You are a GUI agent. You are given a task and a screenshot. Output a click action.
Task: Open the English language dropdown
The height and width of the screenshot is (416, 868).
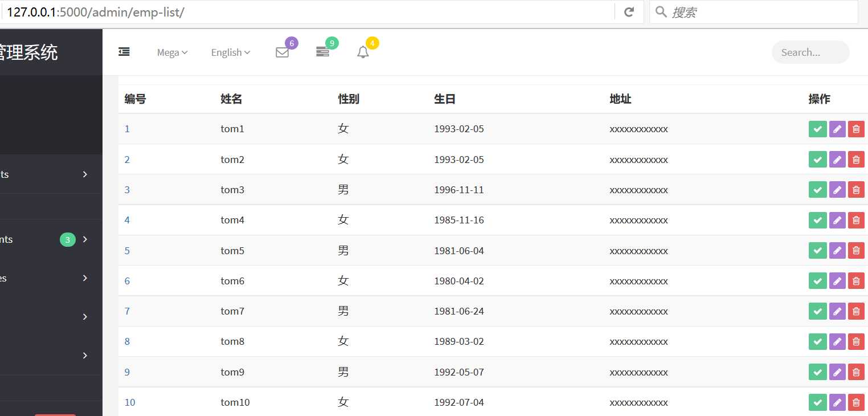coord(231,52)
